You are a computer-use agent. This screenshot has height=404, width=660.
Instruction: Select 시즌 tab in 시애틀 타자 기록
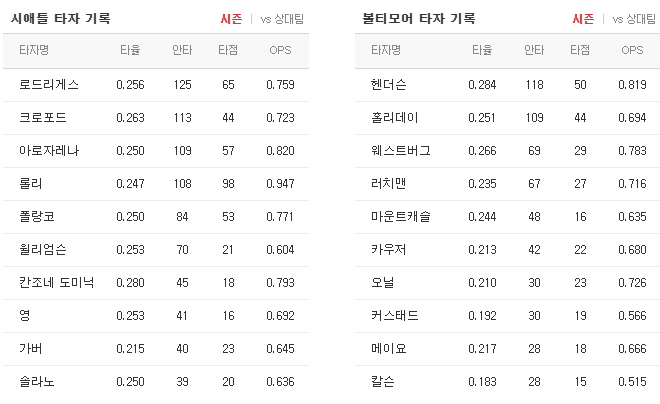[231, 19]
